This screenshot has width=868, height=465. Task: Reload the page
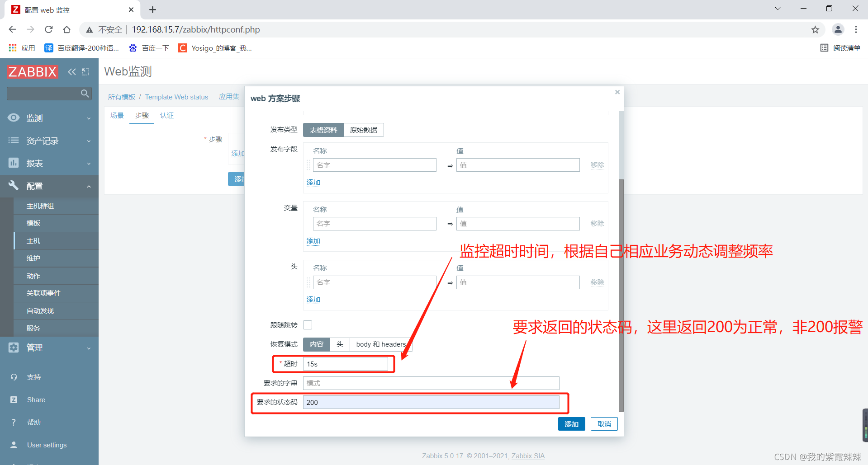(x=48, y=29)
